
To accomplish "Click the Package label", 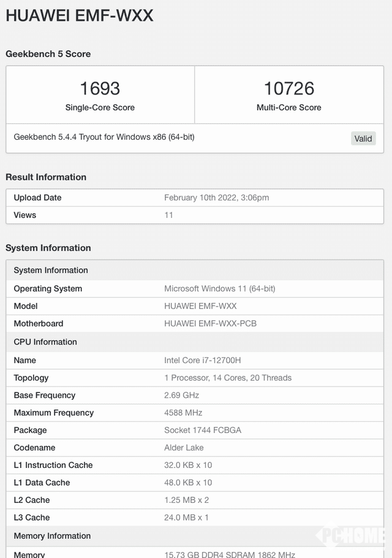I will point(30,430).
